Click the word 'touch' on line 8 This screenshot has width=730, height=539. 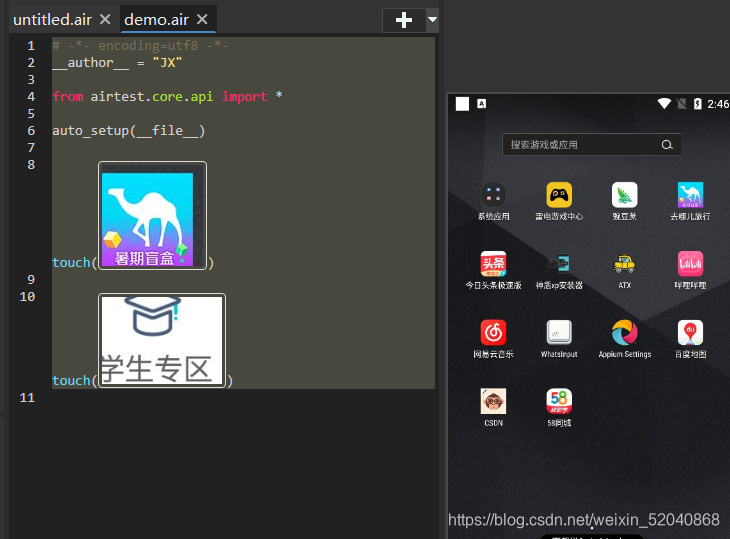(x=71, y=263)
